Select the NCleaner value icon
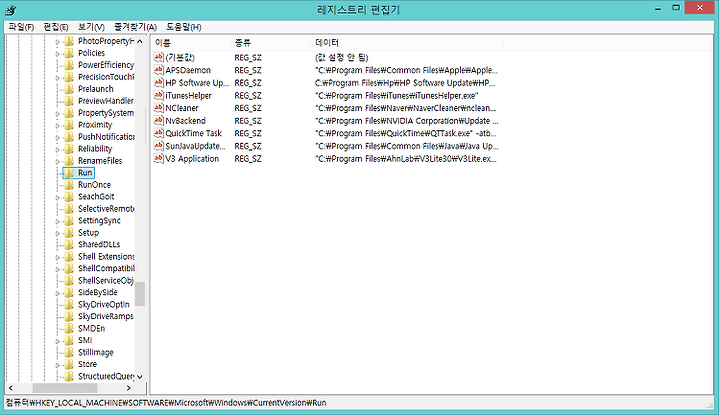720x415 pixels. click(158, 108)
